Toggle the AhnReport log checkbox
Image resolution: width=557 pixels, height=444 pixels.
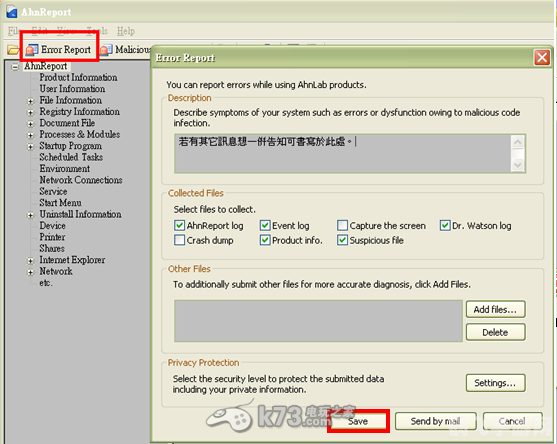(x=179, y=226)
